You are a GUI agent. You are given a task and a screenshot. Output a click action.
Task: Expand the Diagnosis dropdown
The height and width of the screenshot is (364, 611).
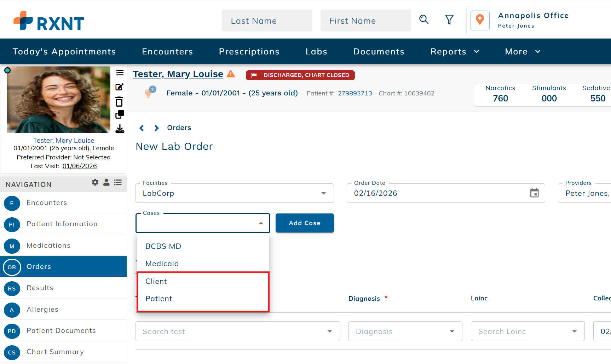452,331
